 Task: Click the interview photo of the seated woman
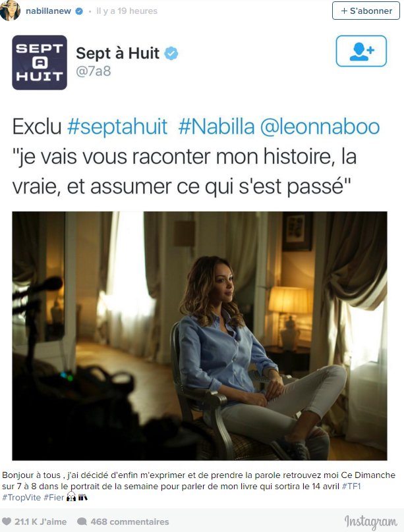[x=200, y=336]
